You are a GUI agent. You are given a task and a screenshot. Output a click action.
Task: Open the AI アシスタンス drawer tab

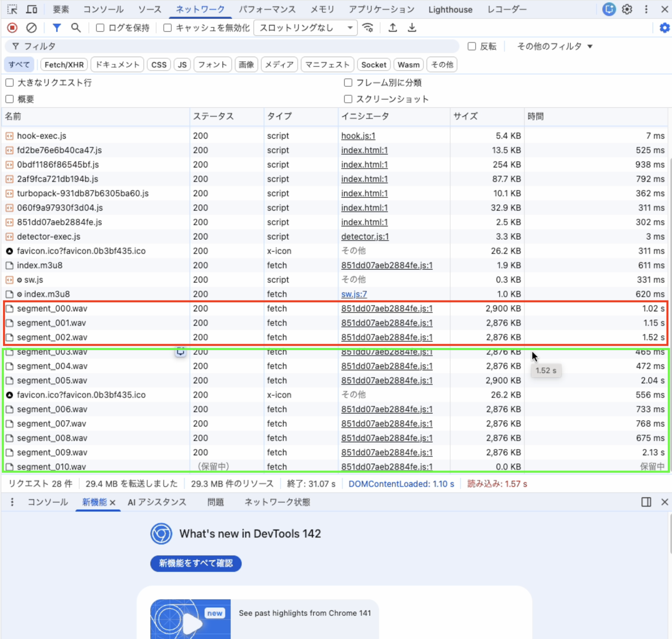[x=157, y=502]
